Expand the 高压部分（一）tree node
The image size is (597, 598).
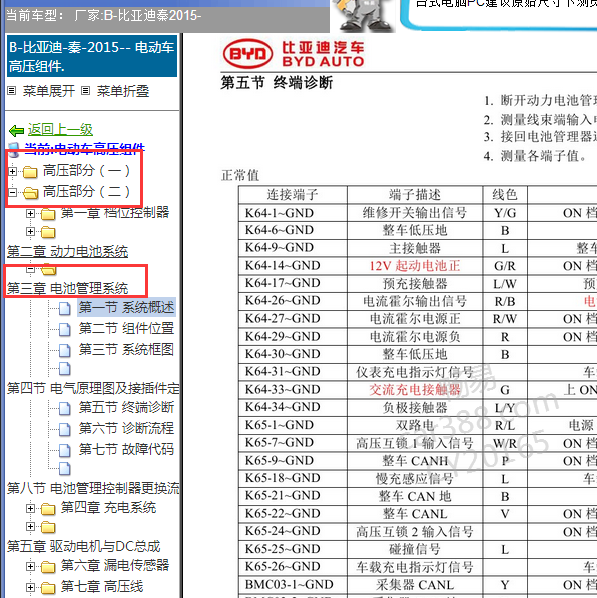pos(12,172)
